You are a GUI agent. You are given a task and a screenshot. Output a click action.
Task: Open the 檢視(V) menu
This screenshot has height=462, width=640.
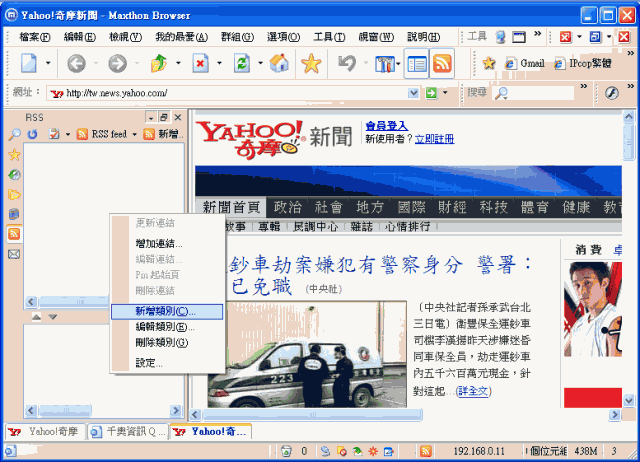coord(125,37)
